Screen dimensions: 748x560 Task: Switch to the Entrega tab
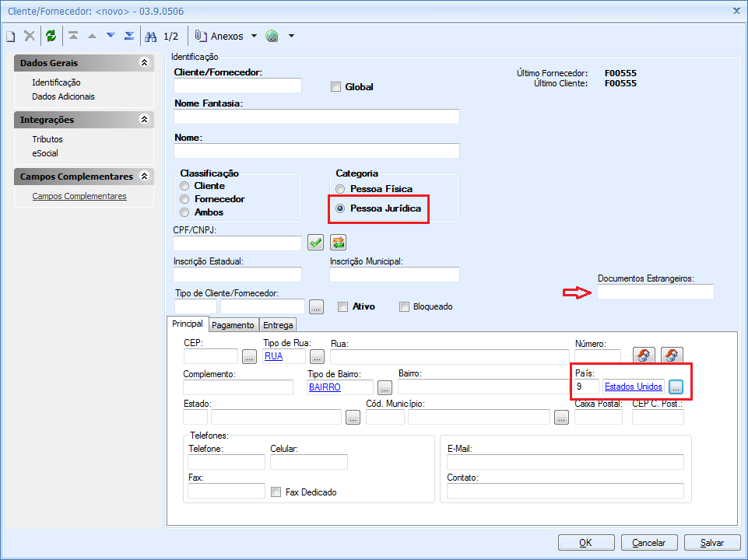[278, 325]
